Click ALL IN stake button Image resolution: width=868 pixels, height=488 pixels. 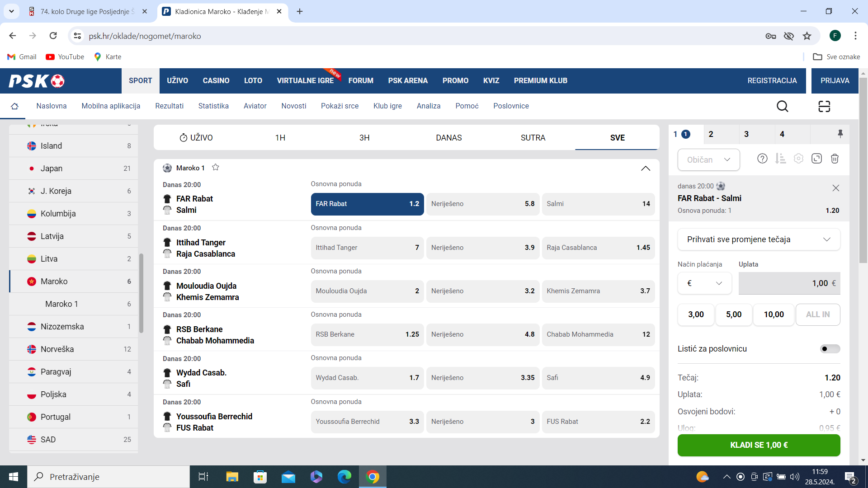(817, 314)
